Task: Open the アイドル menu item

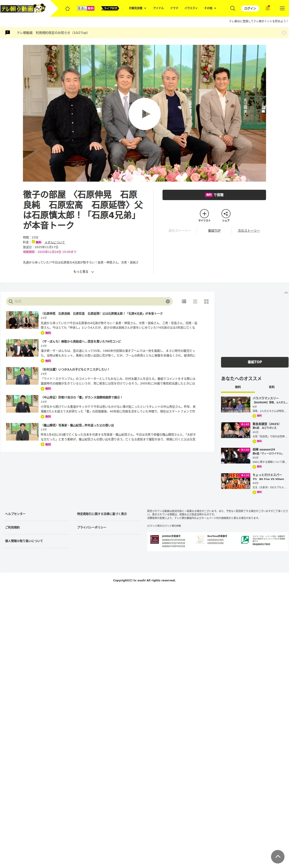Action: 158,8
